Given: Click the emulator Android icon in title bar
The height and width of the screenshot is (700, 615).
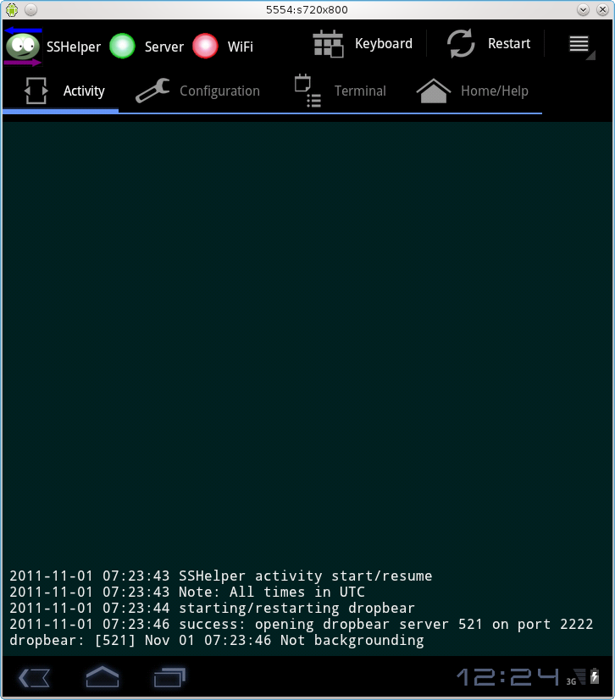Looking at the screenshot, I should pos(12,9).
